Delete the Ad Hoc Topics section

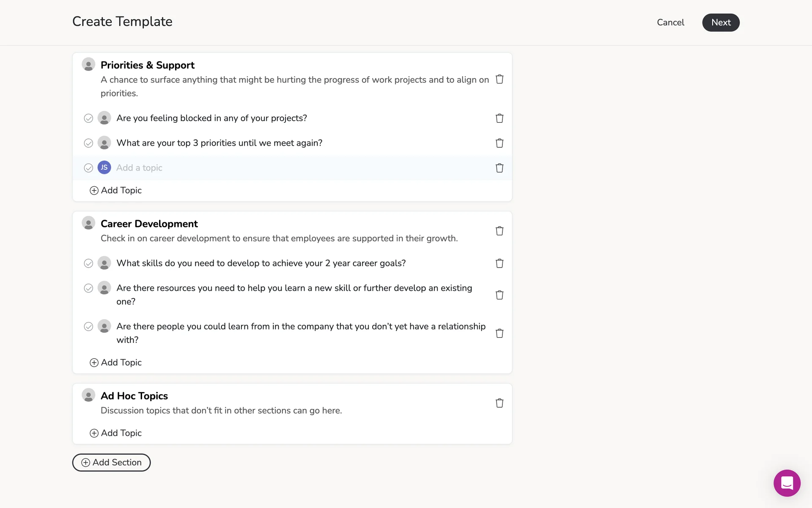[x=499, y=403]
